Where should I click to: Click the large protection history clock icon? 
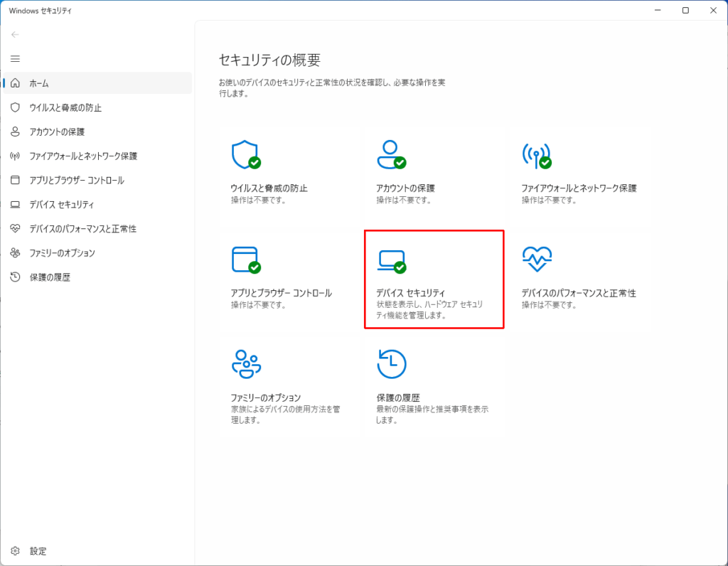pos(392,364)
